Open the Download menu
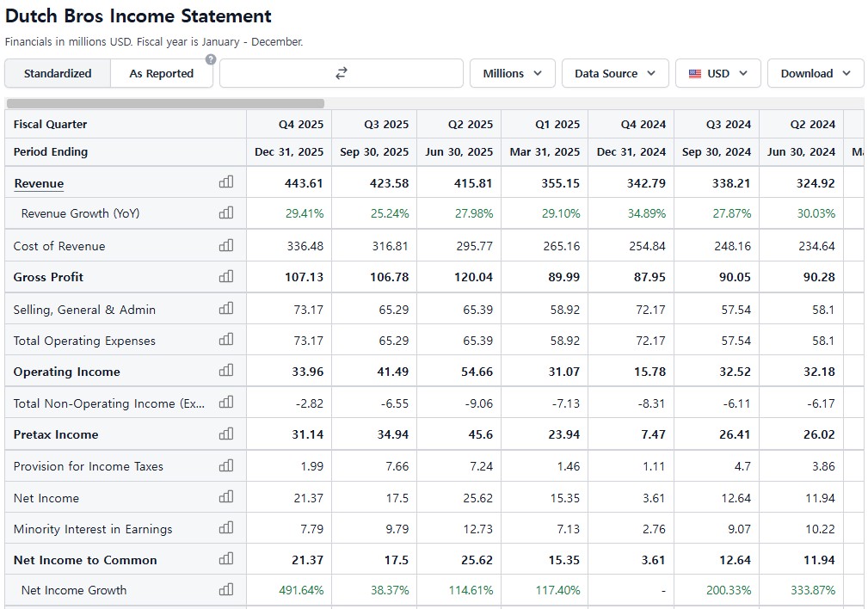This screenshot has width=868, height=609. 815,73
